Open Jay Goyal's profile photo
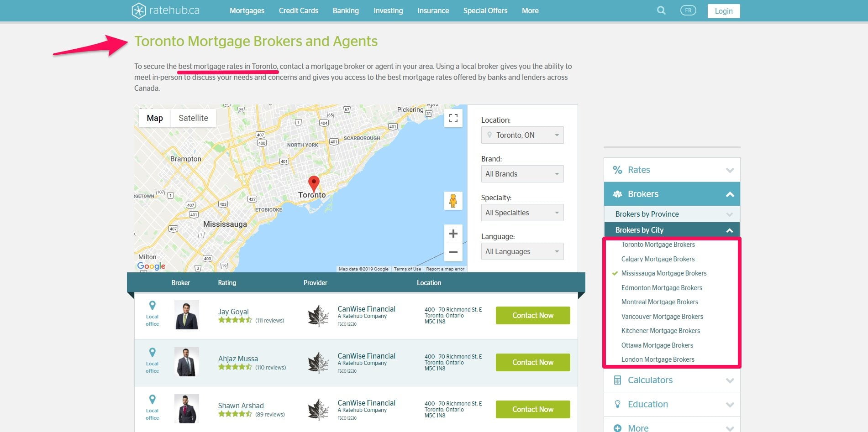The height and width of the screenshot is (432, 868). [187, 315]
